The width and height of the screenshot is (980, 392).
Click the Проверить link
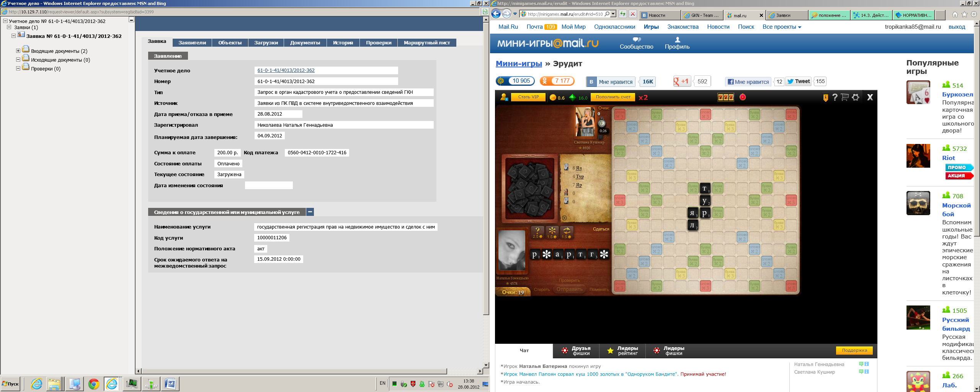coord(569,280)
